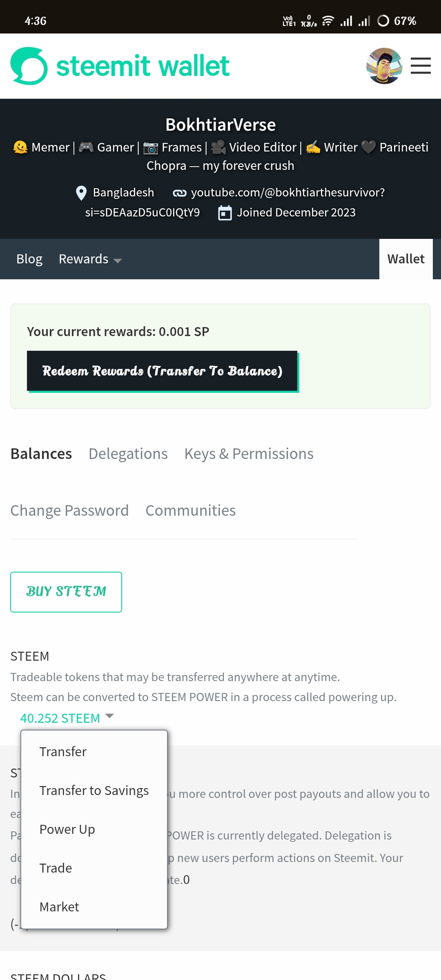Open the user profile avatar

coord(384,66)
